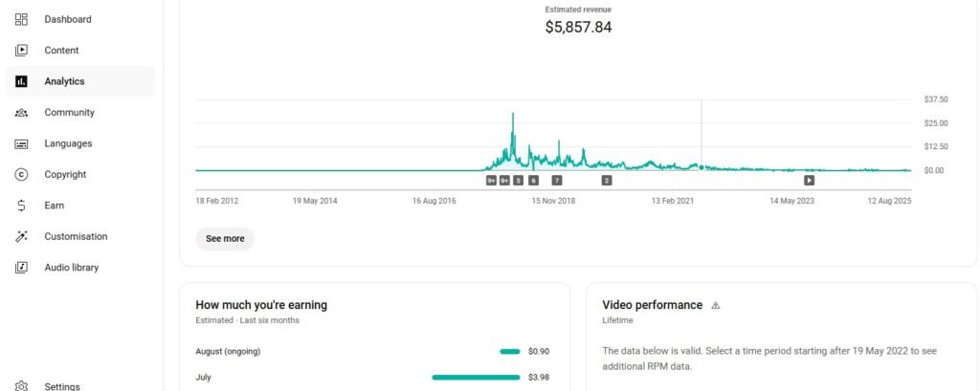This screenshot has width=980, height=391.
Task: Open the Settings gear icon
Action: [21, 386]
